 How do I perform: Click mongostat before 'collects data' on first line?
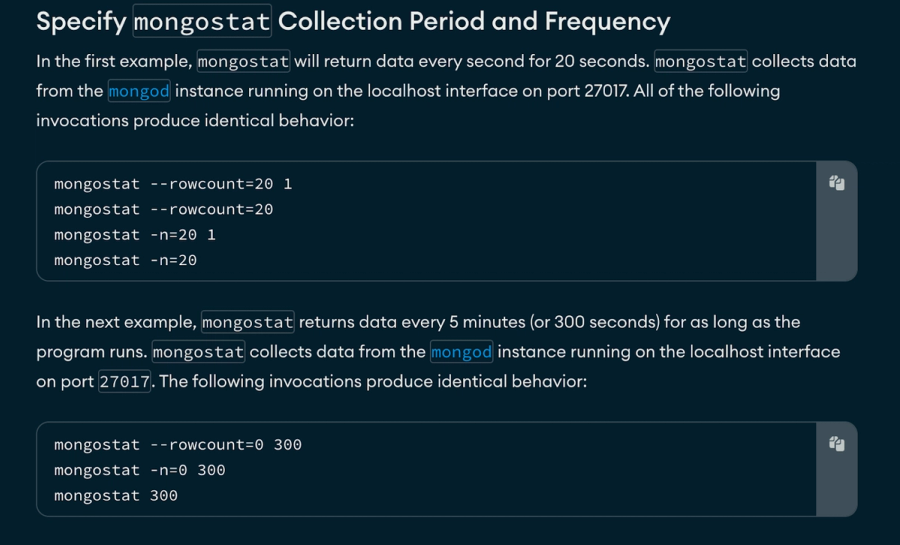click(x=700, y=62)
